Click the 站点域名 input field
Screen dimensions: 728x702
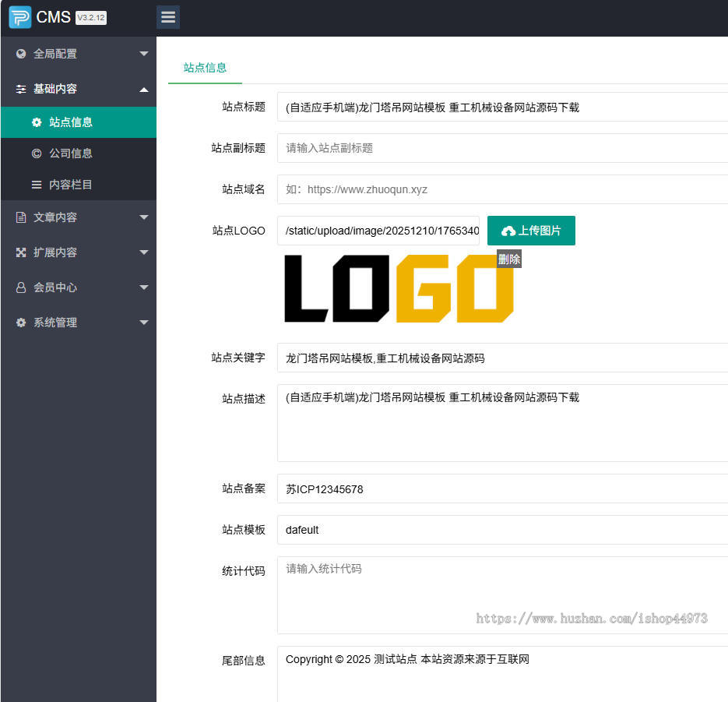502,189
